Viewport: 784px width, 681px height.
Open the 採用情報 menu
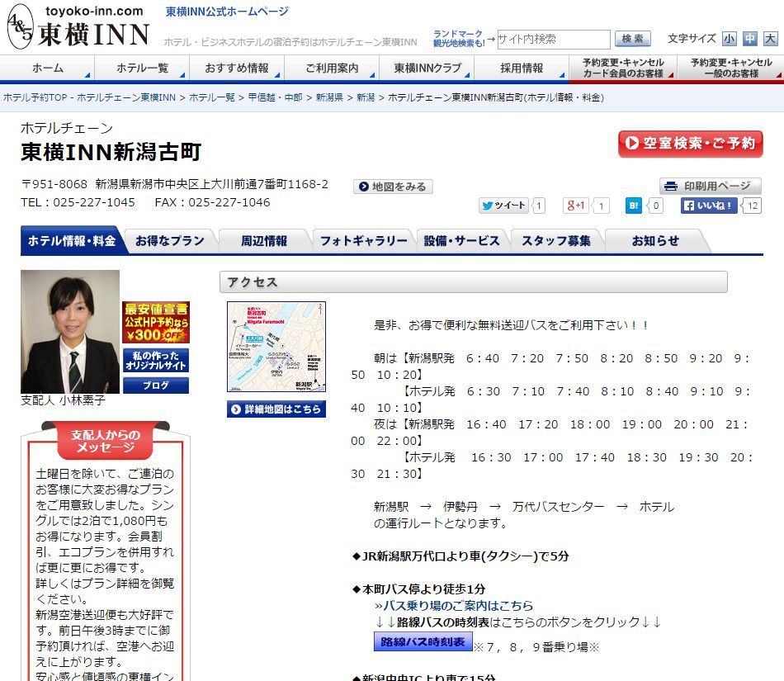[x=522, y=68]
